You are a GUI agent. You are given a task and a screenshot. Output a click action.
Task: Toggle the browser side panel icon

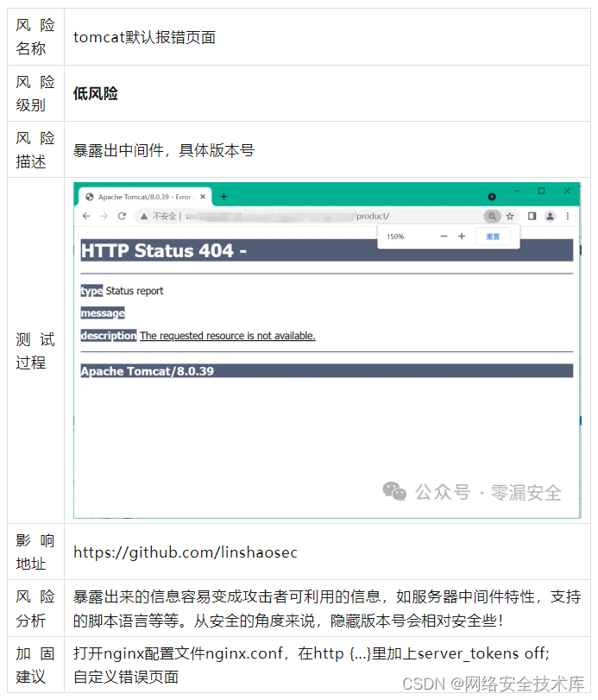point(532,216)
